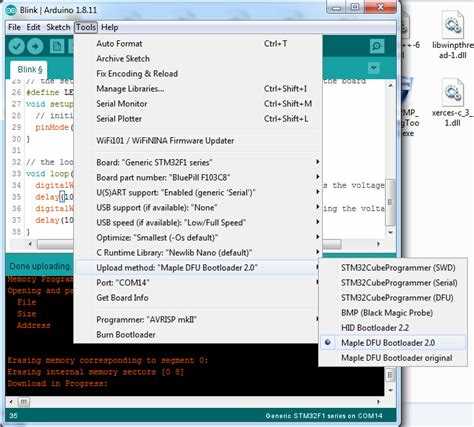Expand USB speed Low/Full Speed submenu
This screenshot has height=427, width=474.
pos(198,223)
